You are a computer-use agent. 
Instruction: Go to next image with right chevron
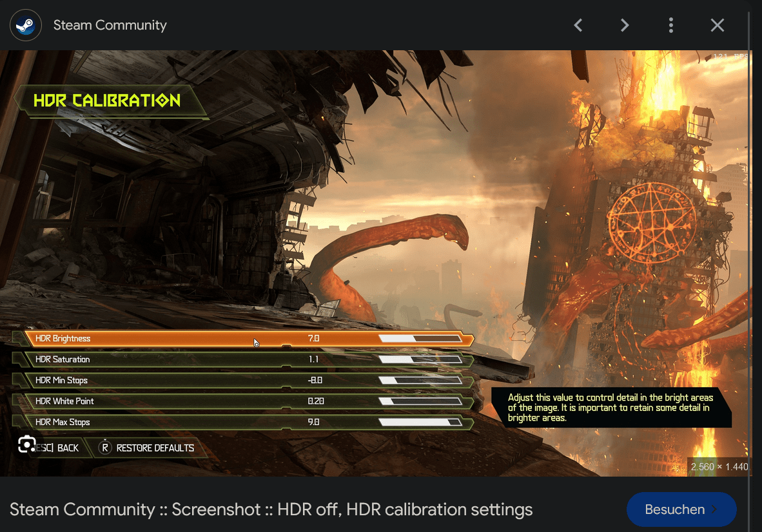625,25
